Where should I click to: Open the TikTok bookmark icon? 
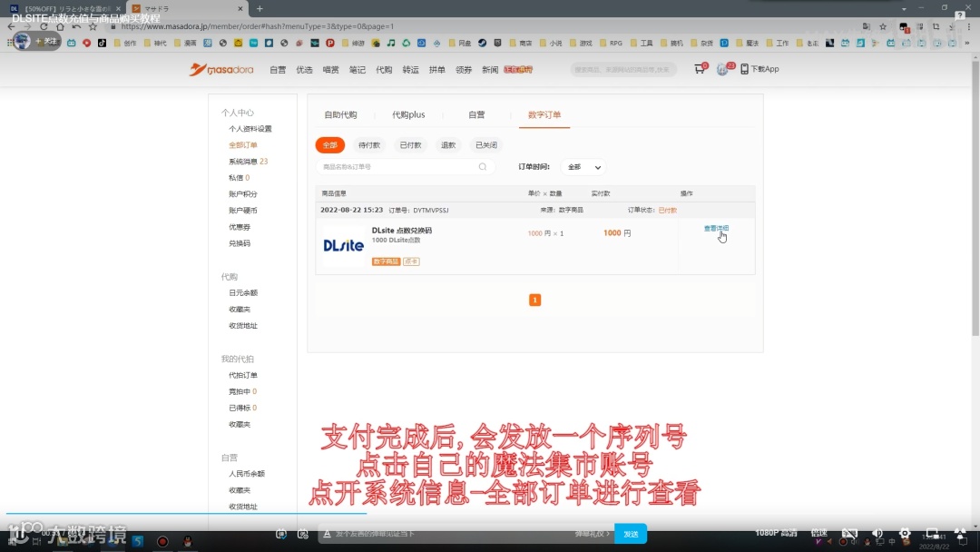pos(102,44)
